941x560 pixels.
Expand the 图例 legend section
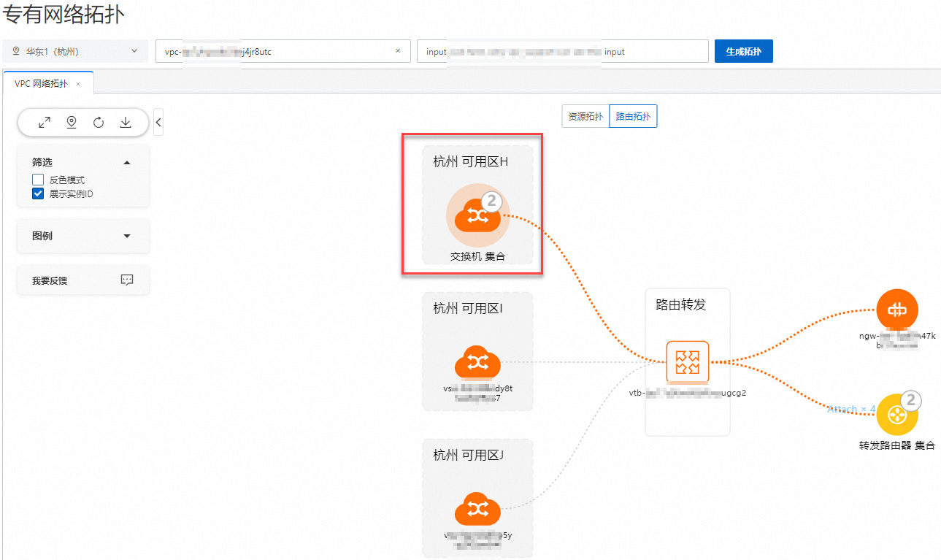click(127, 236)
